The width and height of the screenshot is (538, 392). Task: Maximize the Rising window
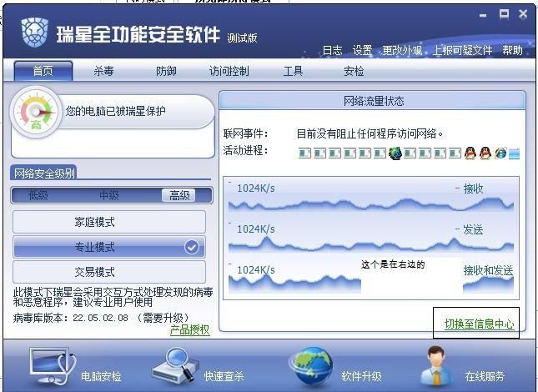coord(504,14)
